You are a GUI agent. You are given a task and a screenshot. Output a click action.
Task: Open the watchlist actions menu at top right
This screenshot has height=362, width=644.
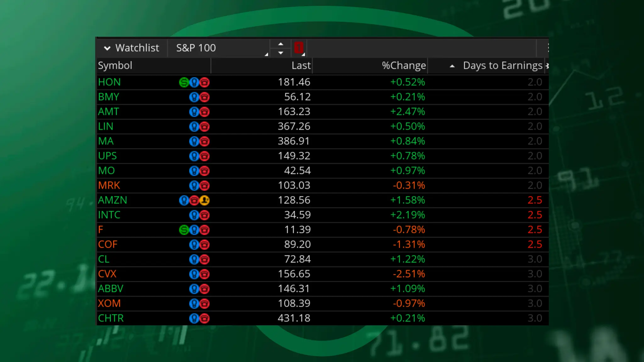[548, 48]
